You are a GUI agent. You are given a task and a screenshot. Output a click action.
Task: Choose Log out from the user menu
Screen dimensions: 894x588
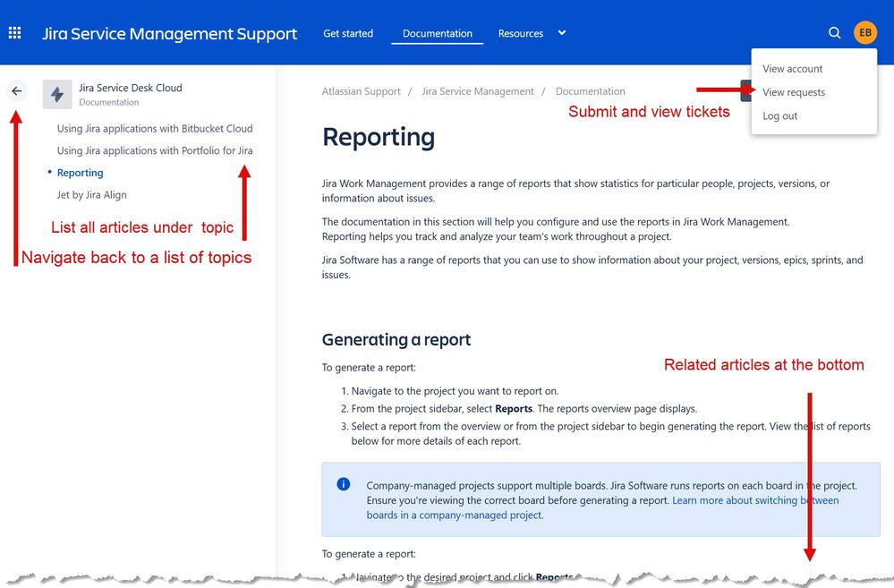click(780, 115)
